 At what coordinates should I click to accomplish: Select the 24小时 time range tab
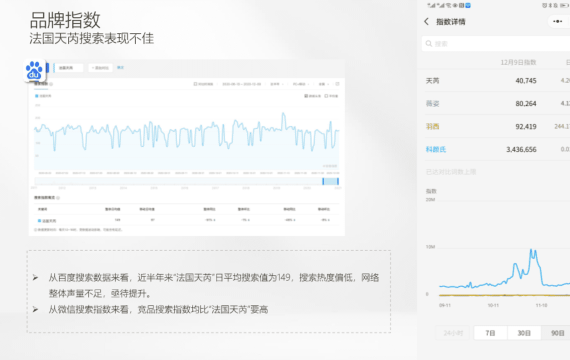click(453, 333)
